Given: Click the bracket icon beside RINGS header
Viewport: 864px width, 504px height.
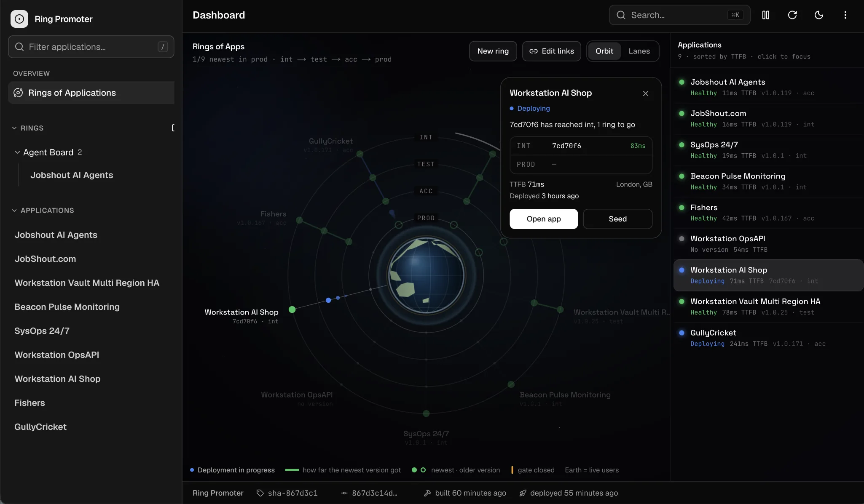Looking at the screenshot, I should [173, 128].
